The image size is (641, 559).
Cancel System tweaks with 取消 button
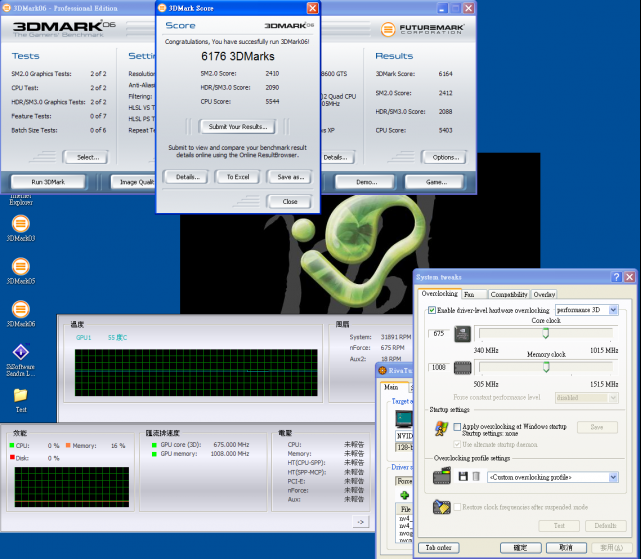(x=566, y=548)
